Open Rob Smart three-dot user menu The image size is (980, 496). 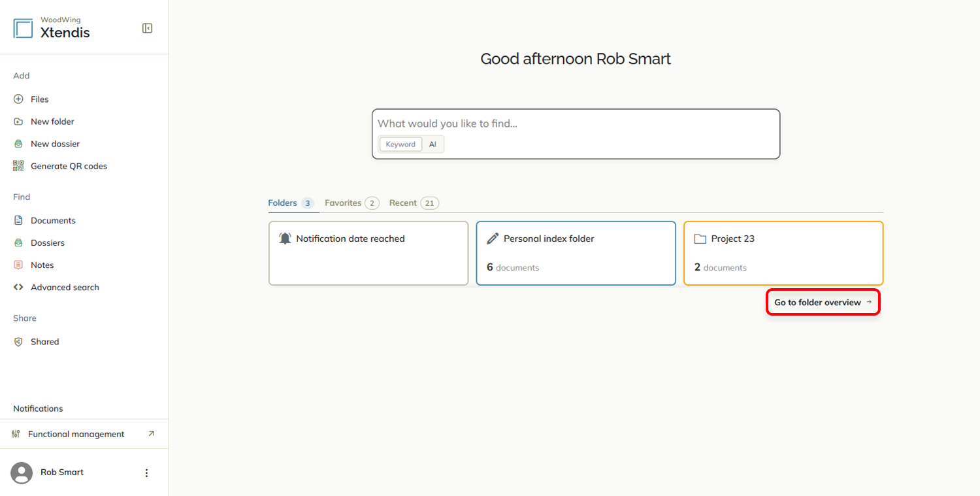click(x=146, y=472)
